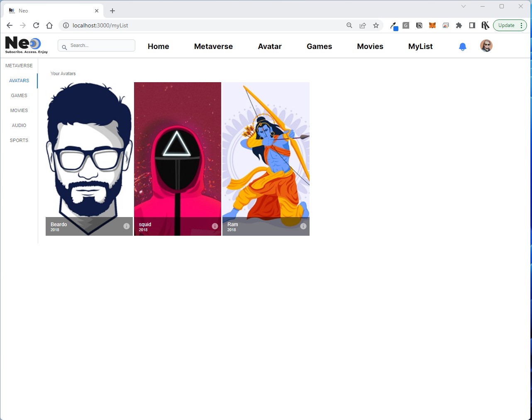The width and height of the screenshot is (532, 420).
Task: Open info icon on Beardo card
Action: [127, 226]
